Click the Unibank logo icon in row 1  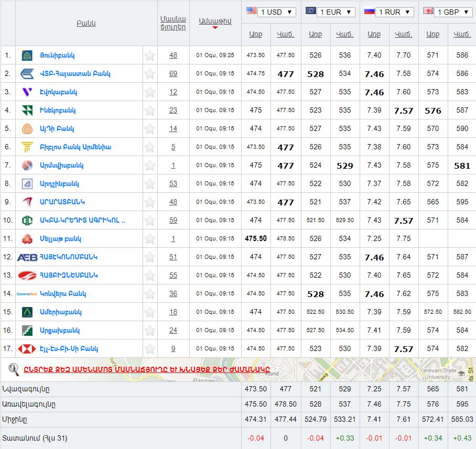click(x=27, y=56)
